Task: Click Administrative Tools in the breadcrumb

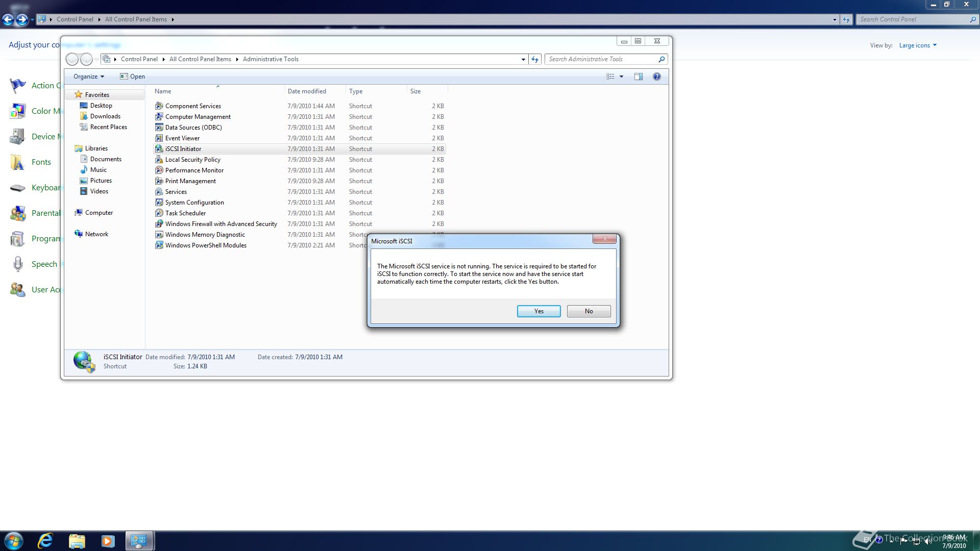Action: 271,59
